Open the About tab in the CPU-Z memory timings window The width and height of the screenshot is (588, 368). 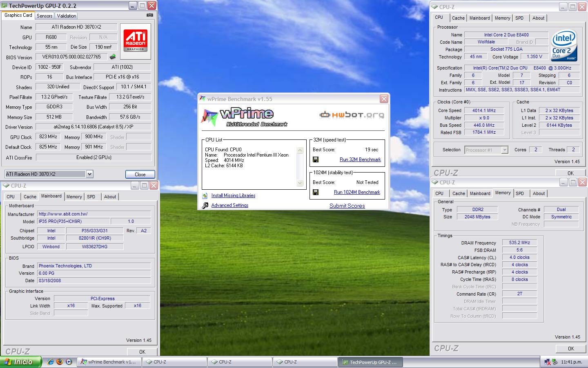pyautogui.click(x=539, y=193)
